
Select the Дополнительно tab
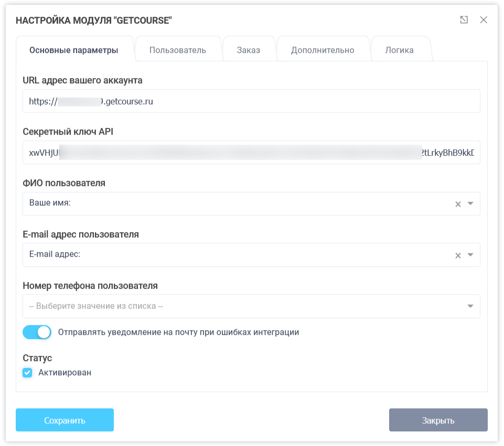point(323,48)
